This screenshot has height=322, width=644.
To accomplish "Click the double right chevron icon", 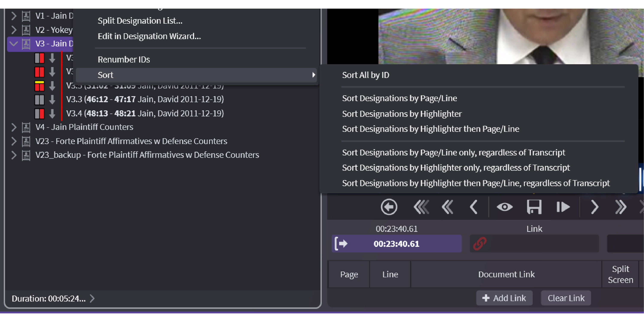I will pos(620,207).
